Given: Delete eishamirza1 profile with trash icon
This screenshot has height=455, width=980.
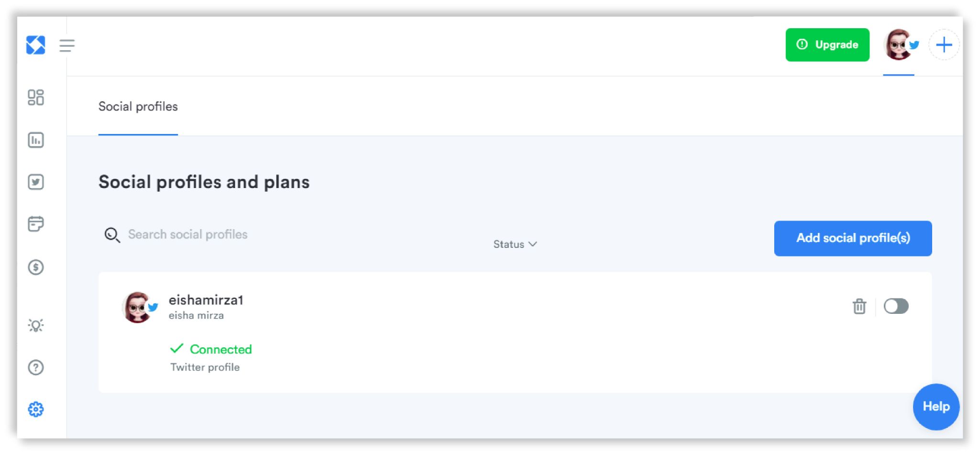Looking at the screenshot, I should point(859,306).
